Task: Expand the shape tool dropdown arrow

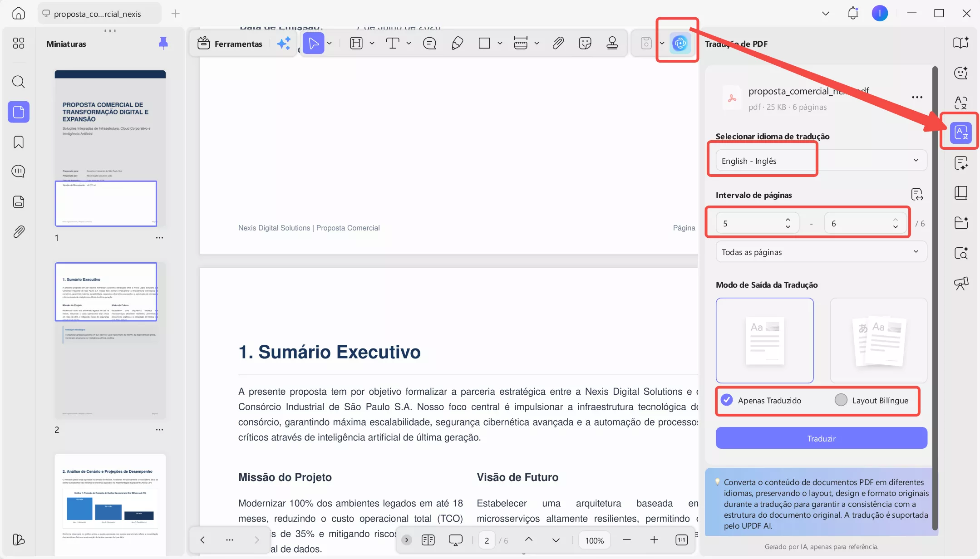Action: (x=500, y=44)
